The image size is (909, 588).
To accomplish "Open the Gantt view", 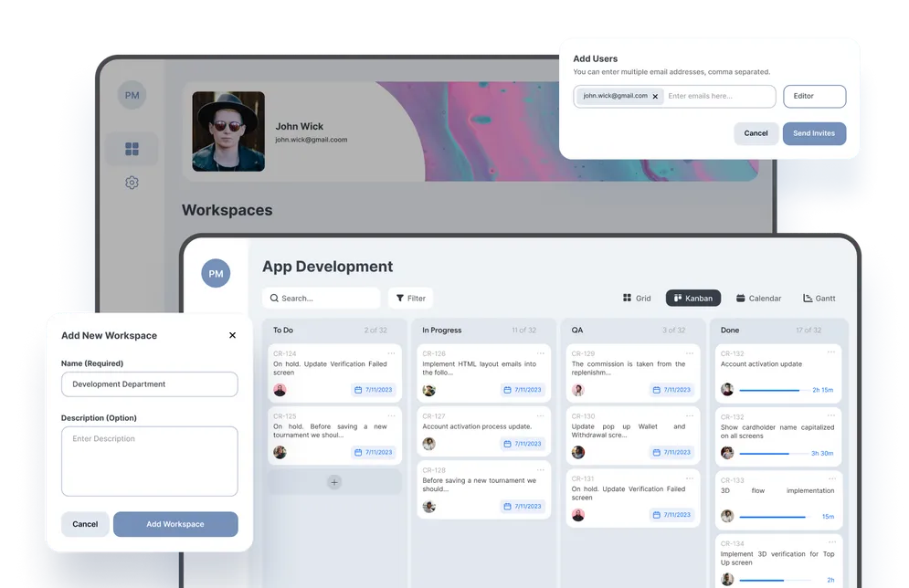I will click(x=819, y=298).
